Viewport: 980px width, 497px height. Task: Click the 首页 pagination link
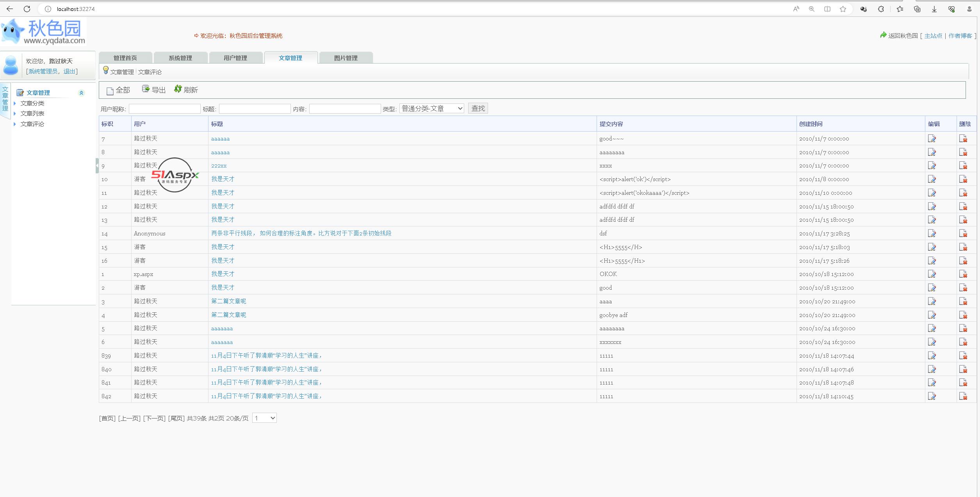107,419
